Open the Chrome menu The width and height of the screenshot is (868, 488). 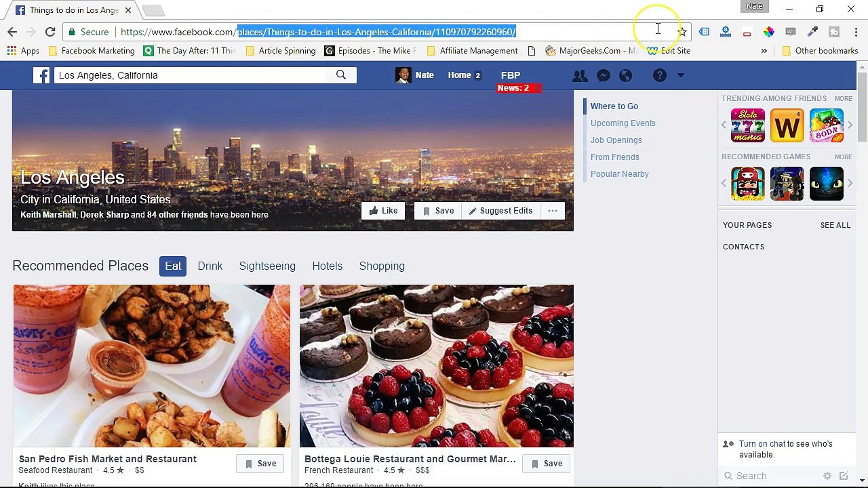point(856,32)
